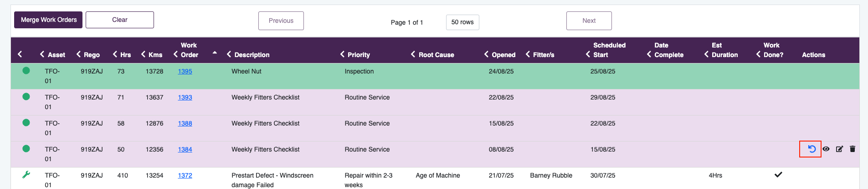Collapse the Priority column chevron

(x=342, y=54)
